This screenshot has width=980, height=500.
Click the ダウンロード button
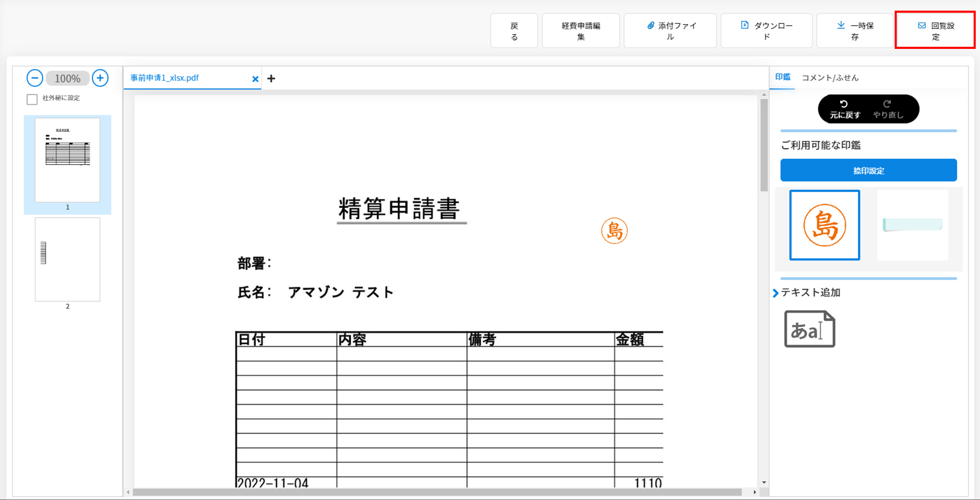[x=766, y=31]
